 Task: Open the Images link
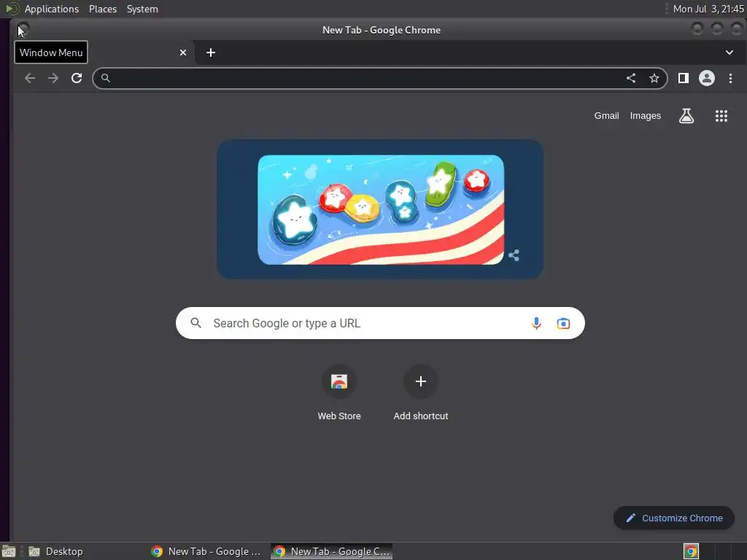(646, 116)
